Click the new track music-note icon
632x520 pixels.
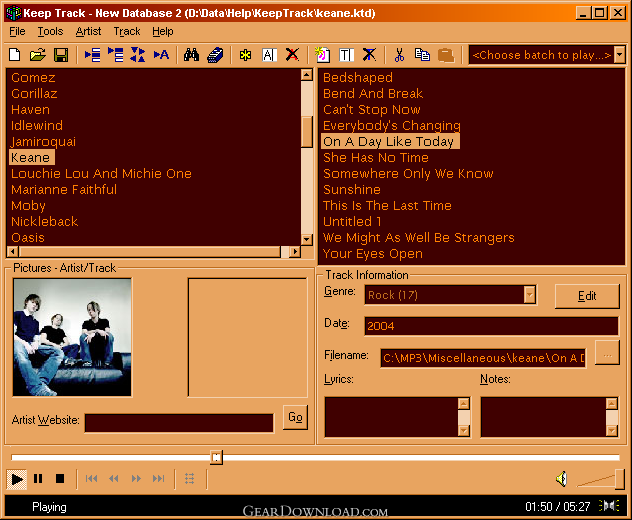322,54
